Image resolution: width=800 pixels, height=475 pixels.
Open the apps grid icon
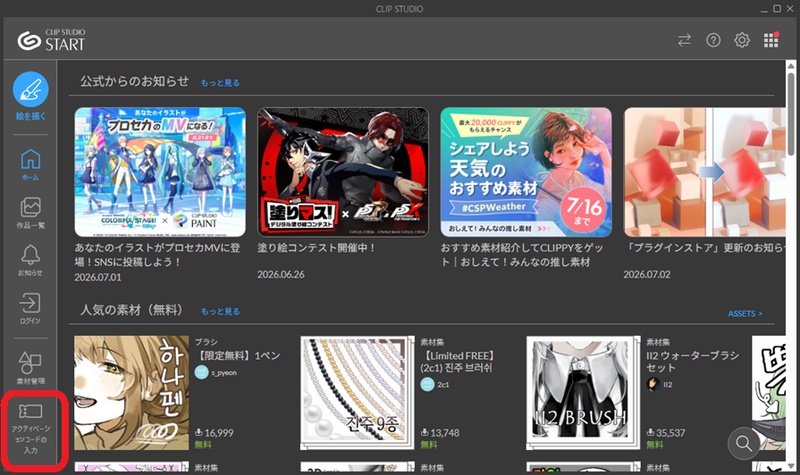point(771,40)
